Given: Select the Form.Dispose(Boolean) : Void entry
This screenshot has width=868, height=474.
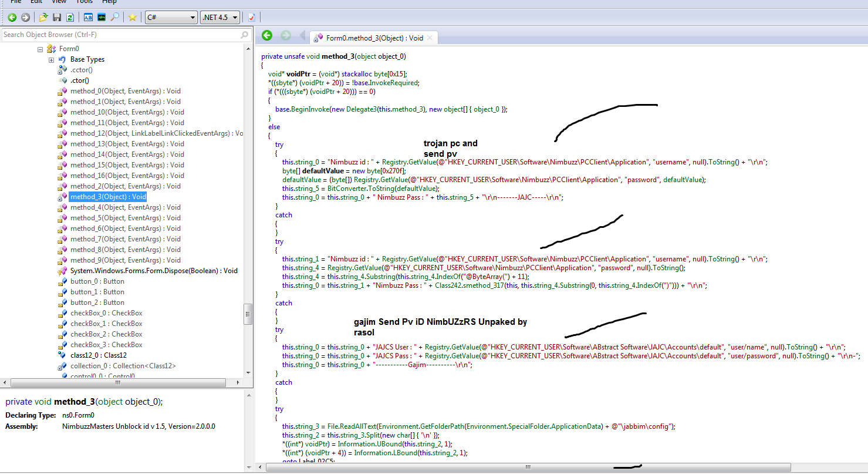Looking at the screenshot, I should click(154, 271).
